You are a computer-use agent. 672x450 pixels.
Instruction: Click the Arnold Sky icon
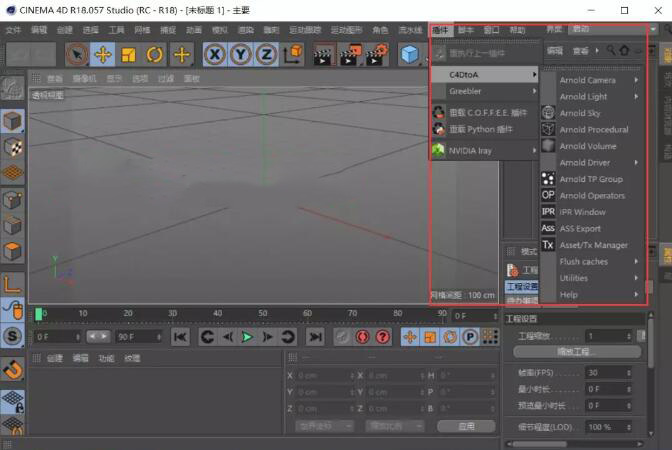coord(548,113)
